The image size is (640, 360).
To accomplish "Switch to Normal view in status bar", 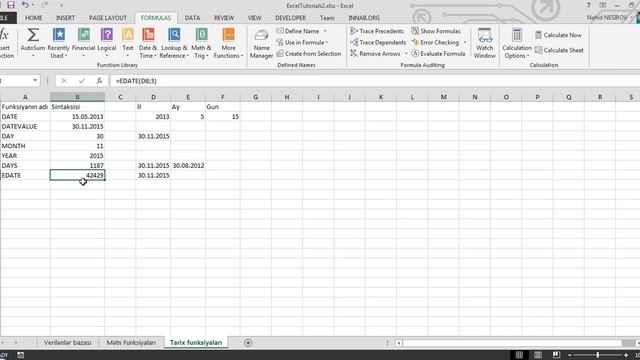I will (519, 355).
